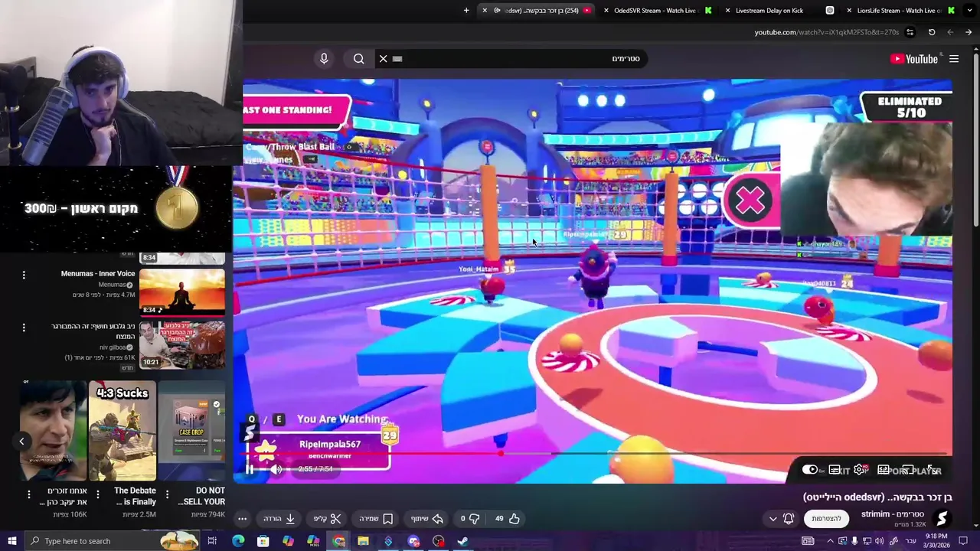The width and height of the screenshot is (980, 551).
Task: Toggle subtitles in the player
Action: pos(835,470)
